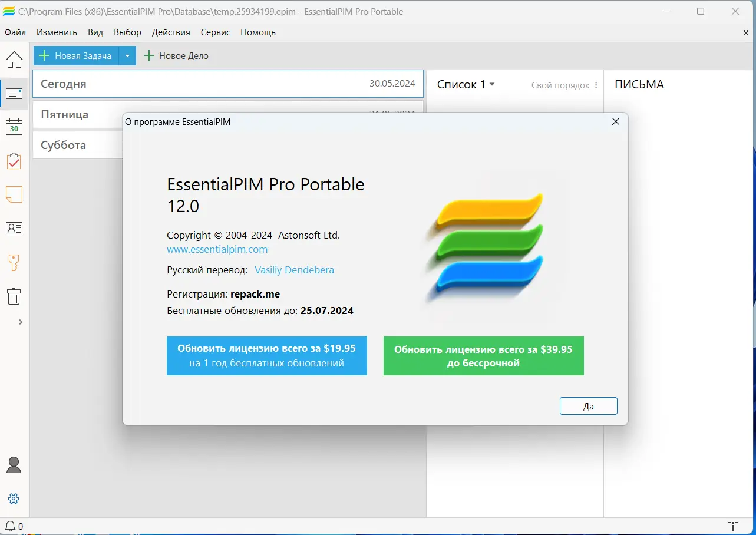The image size is (756, 535).
Task: Open the Свой порядок sort option
Action: [560, 85]
